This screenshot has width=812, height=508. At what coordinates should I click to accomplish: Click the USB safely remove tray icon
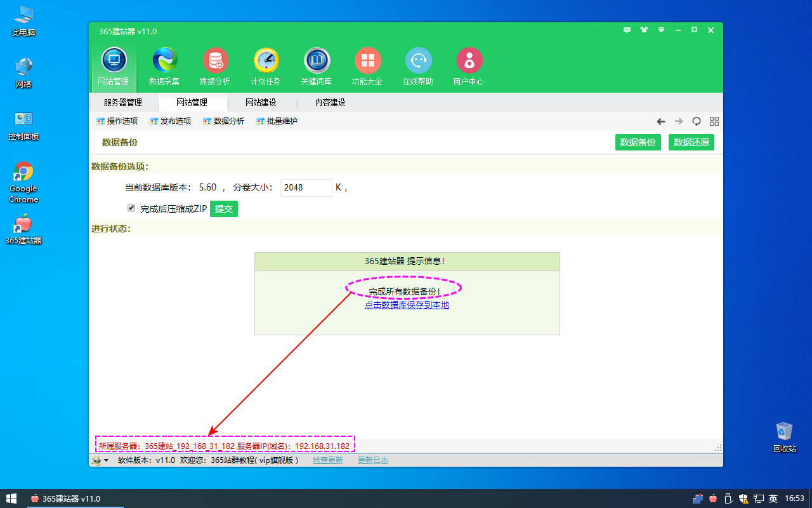pyautogui.click(x=728, y=498)
